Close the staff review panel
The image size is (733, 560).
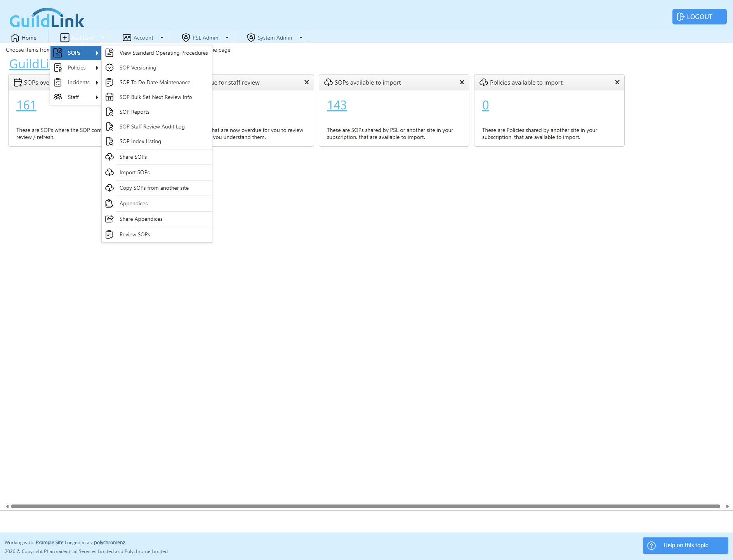[x=307, y=82]
